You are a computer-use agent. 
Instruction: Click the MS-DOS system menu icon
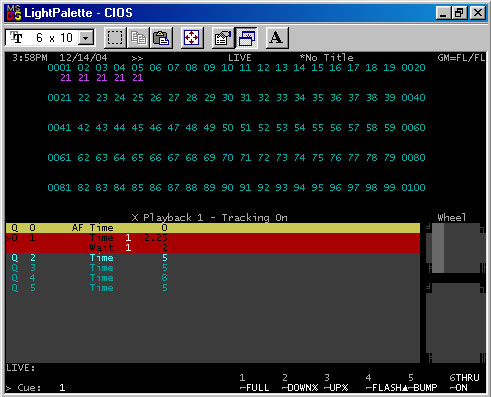click(x=14, y=13)
